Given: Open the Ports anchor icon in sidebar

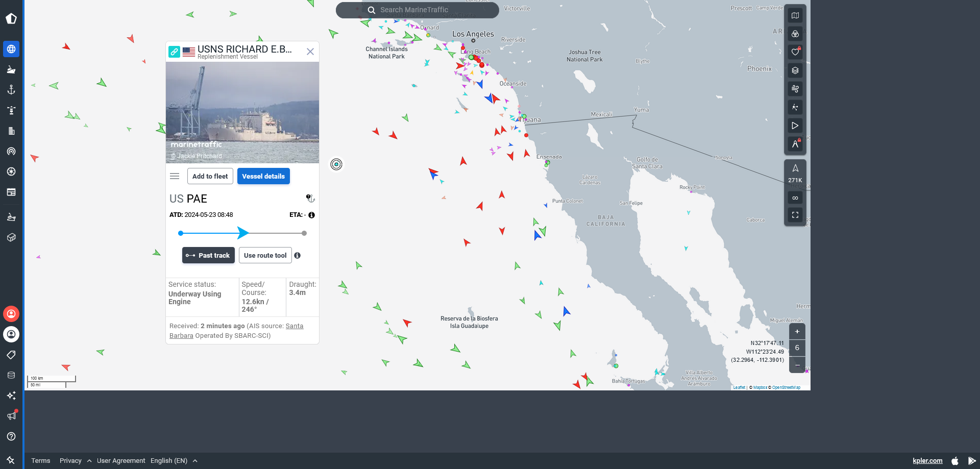Looking at the screenshot, I should 11,90.
